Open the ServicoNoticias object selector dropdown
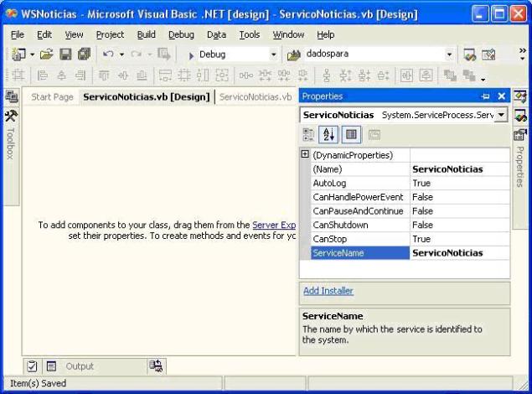This screenshot has height=394, width=532. (x=502, y=114)
